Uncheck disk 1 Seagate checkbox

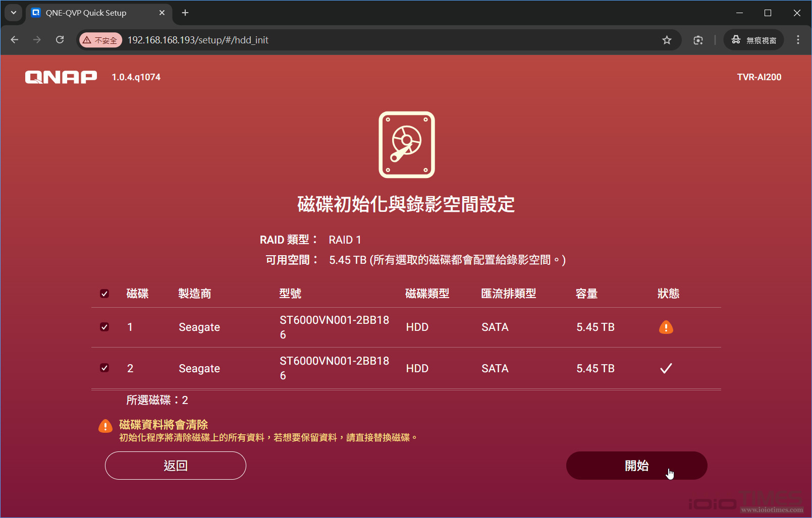point(104,327)
